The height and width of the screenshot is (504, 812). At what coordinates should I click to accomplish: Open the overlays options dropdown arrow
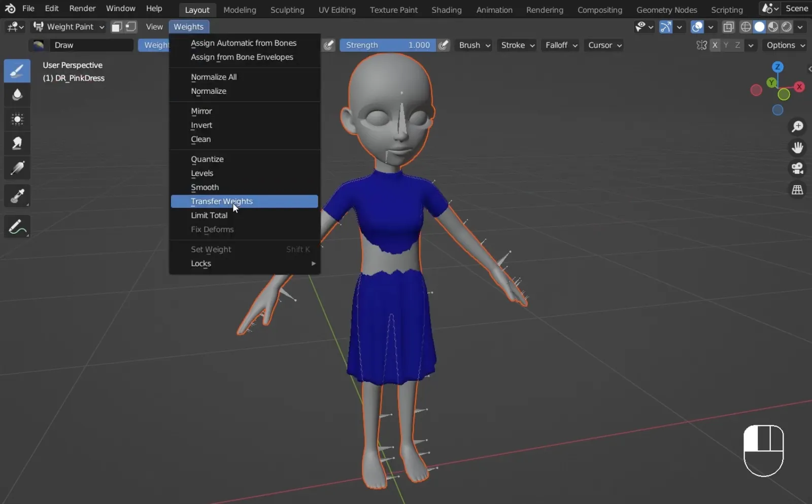pos(711,27)
